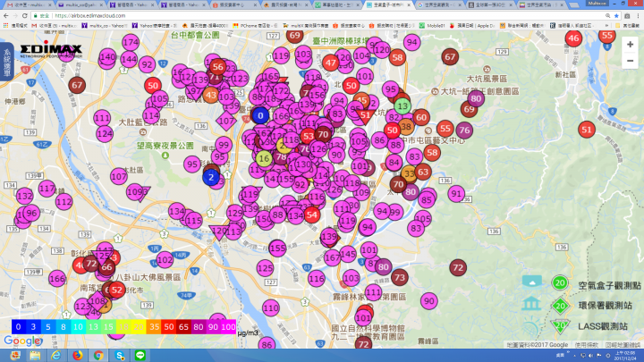Click the Google logo on the map
644x362 pixels.
22,341
